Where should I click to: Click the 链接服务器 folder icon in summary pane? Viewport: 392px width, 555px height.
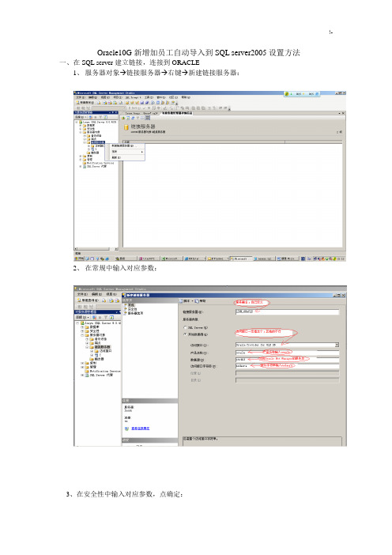click(x=126, y=127)
